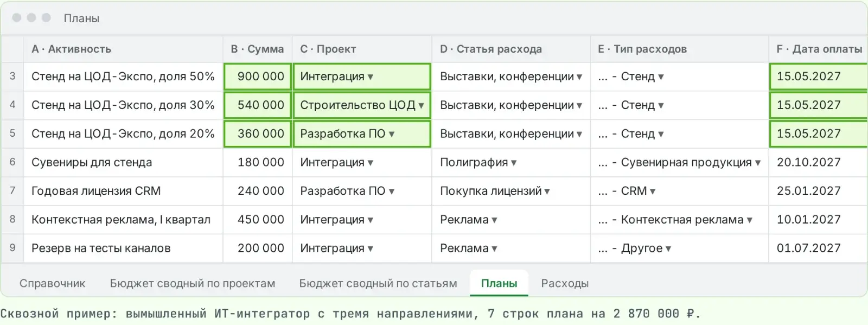Select row header 9

12,248
